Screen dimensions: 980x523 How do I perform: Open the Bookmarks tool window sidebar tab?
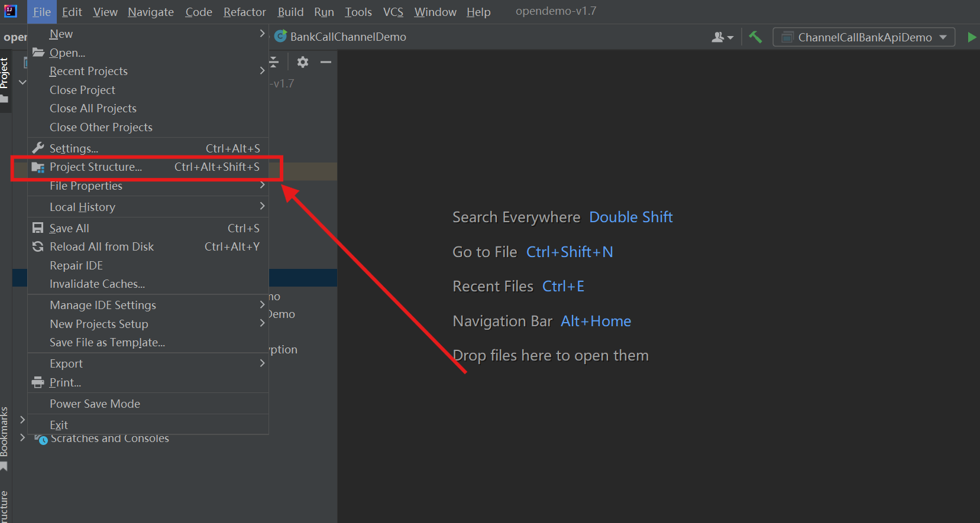pos(5,438)
